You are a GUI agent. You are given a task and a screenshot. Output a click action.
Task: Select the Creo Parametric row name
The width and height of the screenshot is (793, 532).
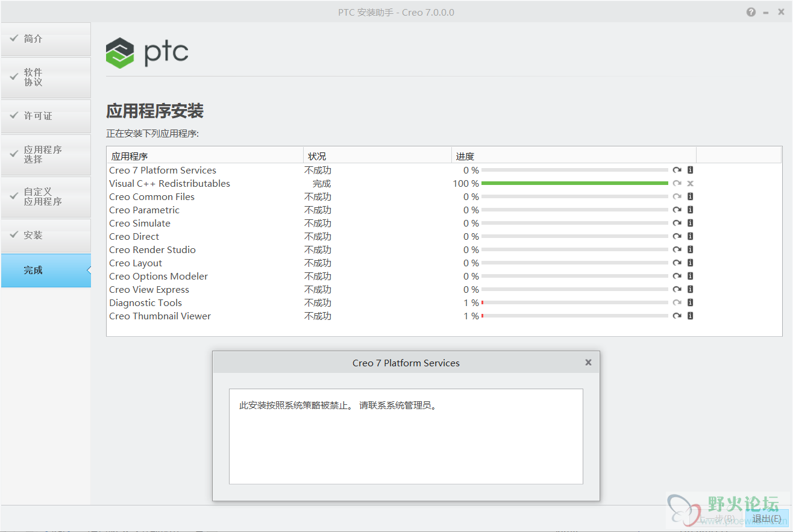(x=144, y=210)
